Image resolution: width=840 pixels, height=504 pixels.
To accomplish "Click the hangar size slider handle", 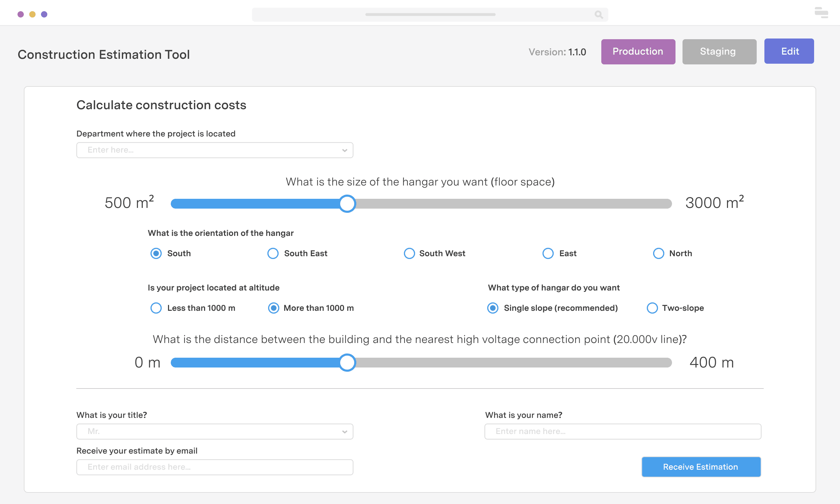I will [x=347, y=203].
